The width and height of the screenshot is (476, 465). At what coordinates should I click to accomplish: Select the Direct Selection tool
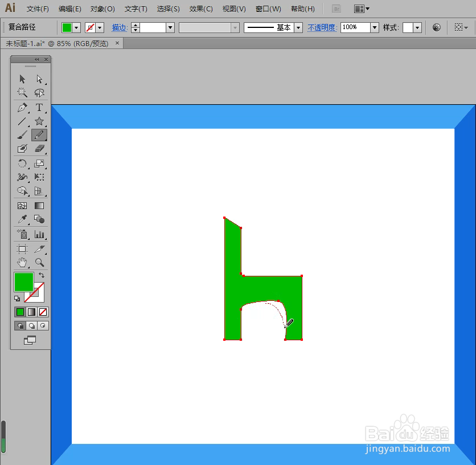click(39, 79)
